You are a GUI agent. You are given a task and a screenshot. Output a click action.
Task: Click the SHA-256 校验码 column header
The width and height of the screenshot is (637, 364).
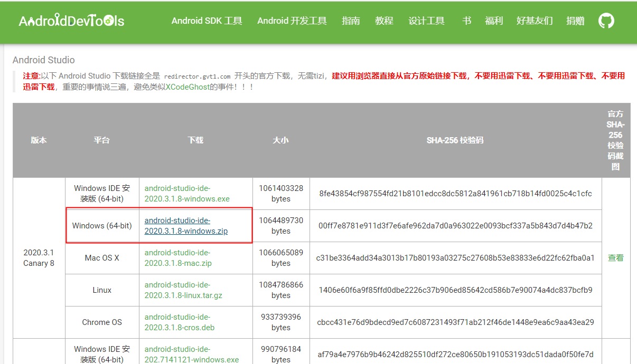click(x=455, y=140)
